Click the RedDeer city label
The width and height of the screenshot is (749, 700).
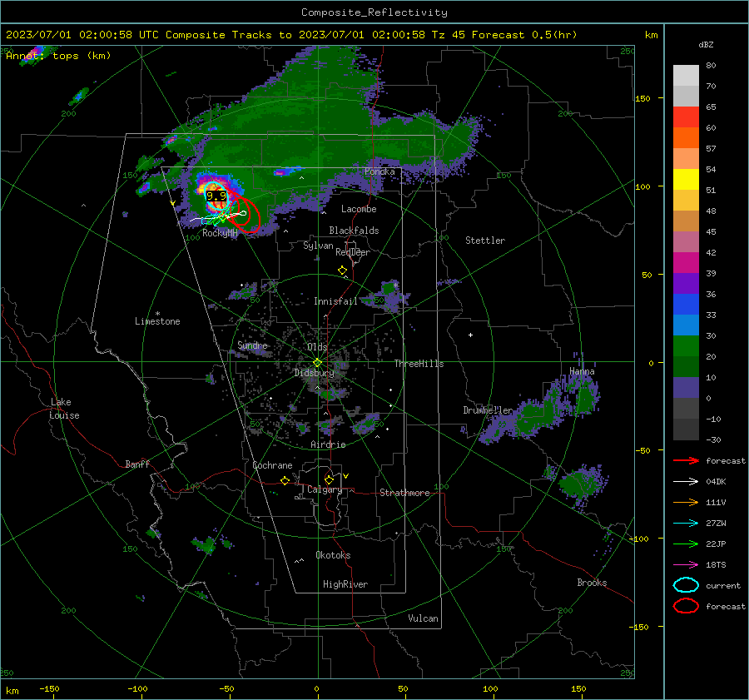(353, 252)
